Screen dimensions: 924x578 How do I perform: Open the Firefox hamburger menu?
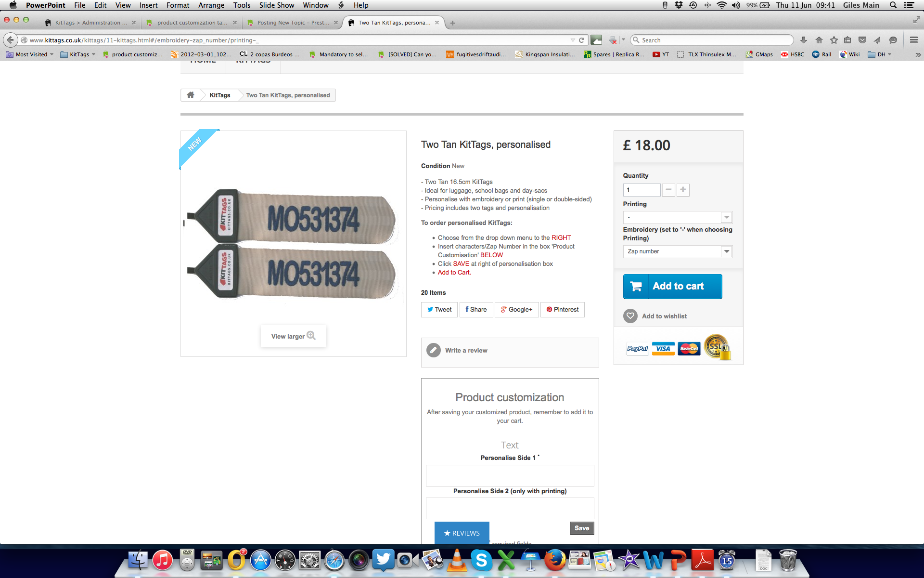point(914,40)
